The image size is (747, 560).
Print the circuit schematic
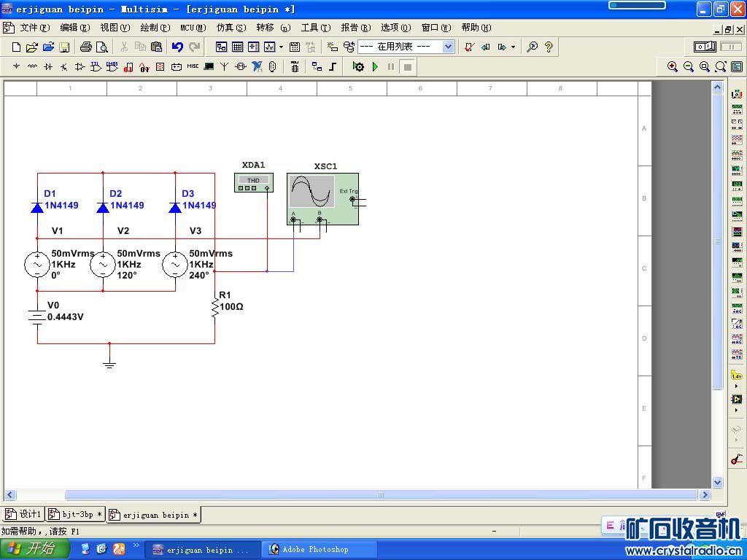pyautogui.click(x=86, y=47)
